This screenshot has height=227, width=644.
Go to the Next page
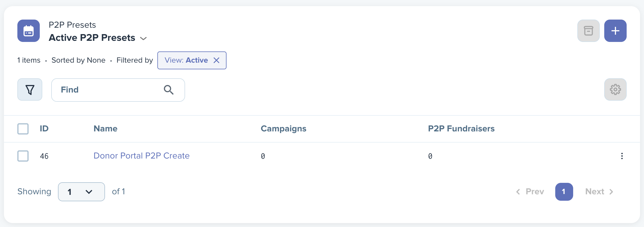(599, 191)
